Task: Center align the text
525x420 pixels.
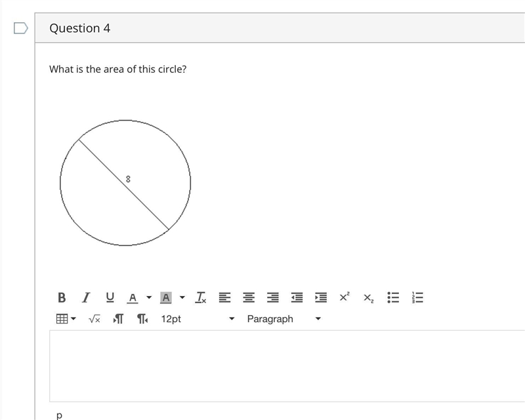Action: (249, 297)
